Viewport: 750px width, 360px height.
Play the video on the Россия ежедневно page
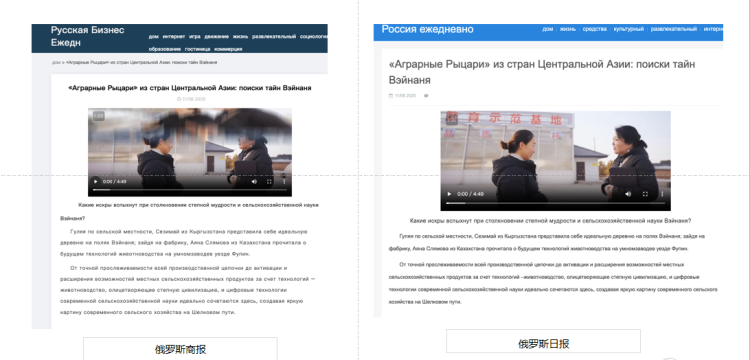coord(449,194)
